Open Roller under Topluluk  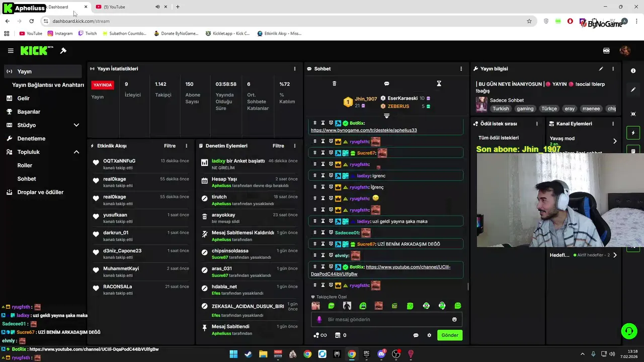25,165
